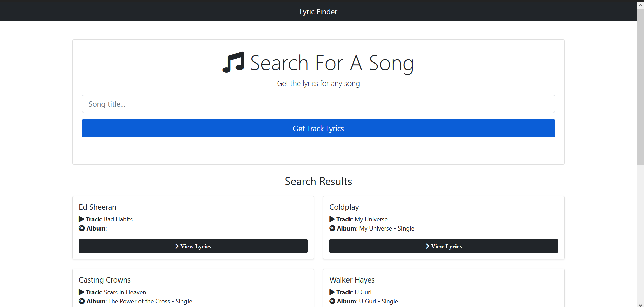
Task: Select the Ed Sheeran artist heading
Action: pos(98,207)
